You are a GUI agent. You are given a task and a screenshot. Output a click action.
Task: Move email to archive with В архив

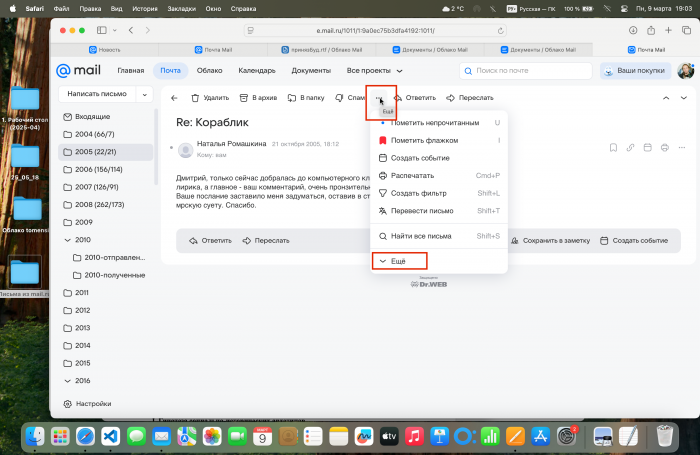(258, 98)
